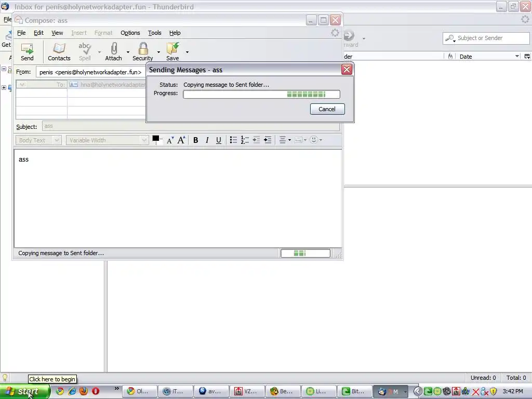Click the Attach paperclip icon
Image resolution: width=532 pixels, height=399 pixels.
point(114,51)
